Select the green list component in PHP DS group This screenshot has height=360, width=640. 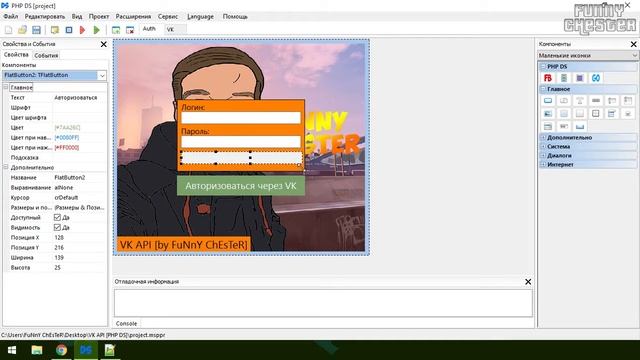[564, 78]
